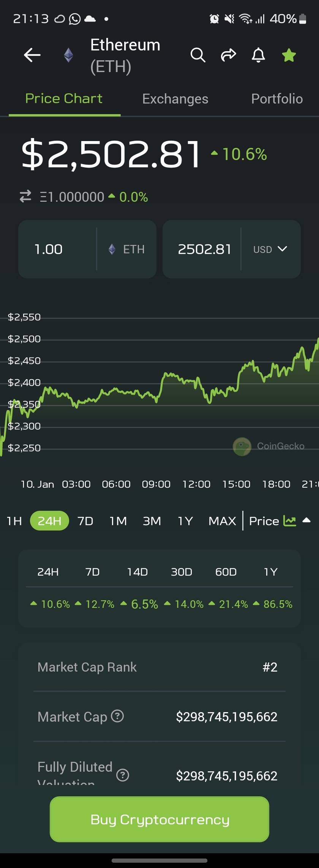Select the 1H chart range
Image resolution: width=319 pixels, height=868 pixels.
click(x=14, y=521)
